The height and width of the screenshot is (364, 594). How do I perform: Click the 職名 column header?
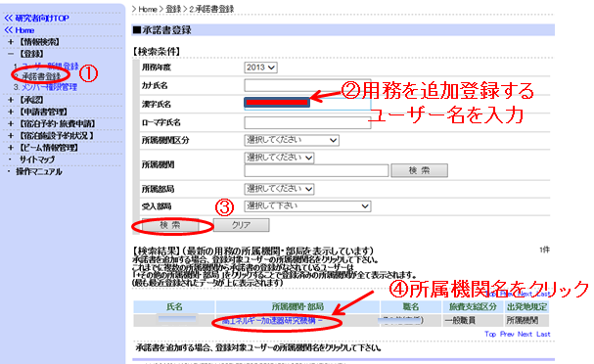click(x=411, y=307)
